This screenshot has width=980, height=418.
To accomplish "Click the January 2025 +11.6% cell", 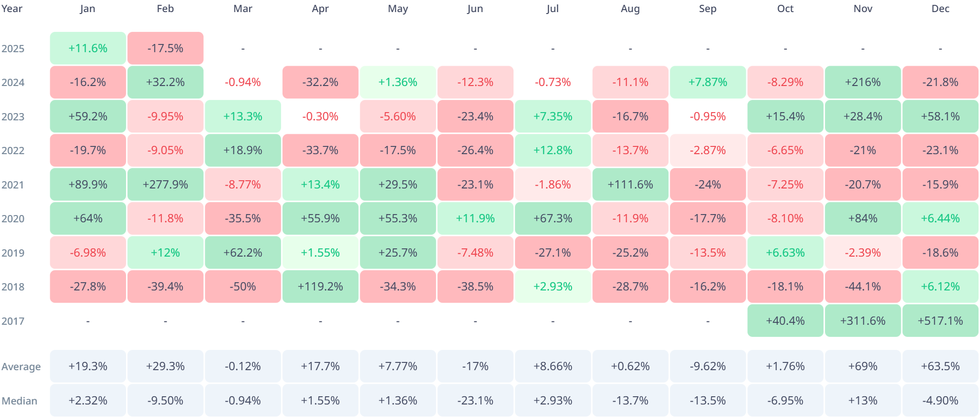I will pyautogui.click(x=88, y=48).
